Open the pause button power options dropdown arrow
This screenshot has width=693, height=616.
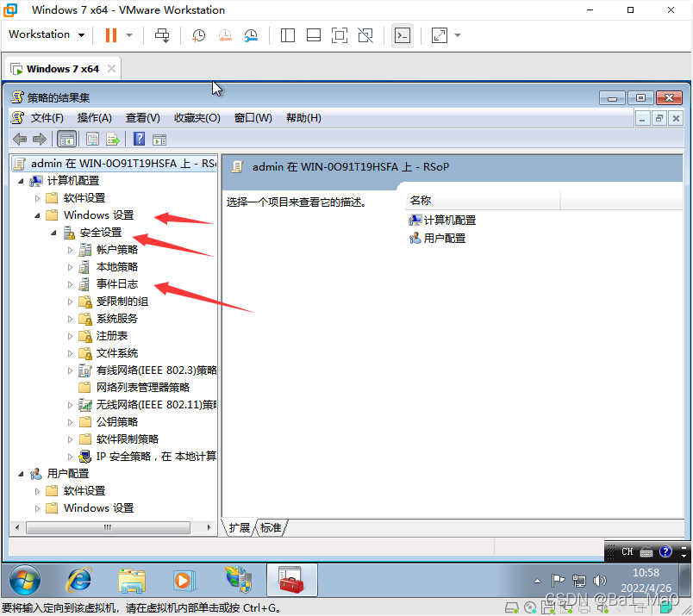(x=129, y=35)
